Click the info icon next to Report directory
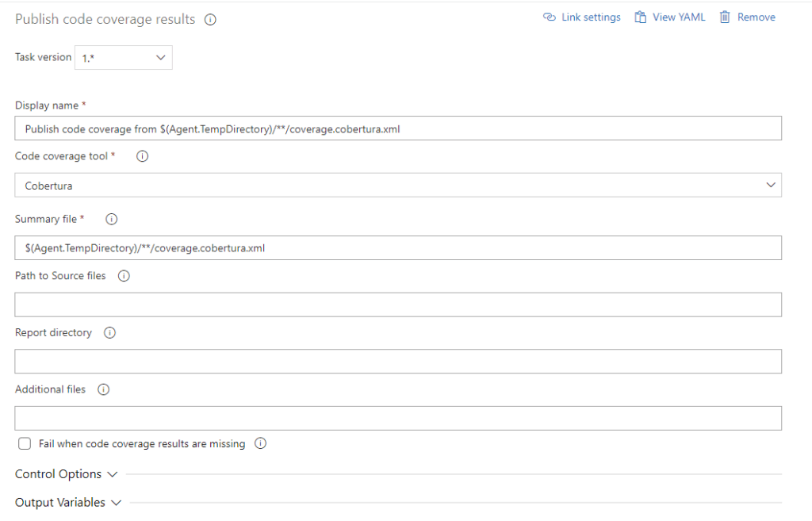Image resolution: width=812 pixels, height=521 pixels. pos(110,333)
